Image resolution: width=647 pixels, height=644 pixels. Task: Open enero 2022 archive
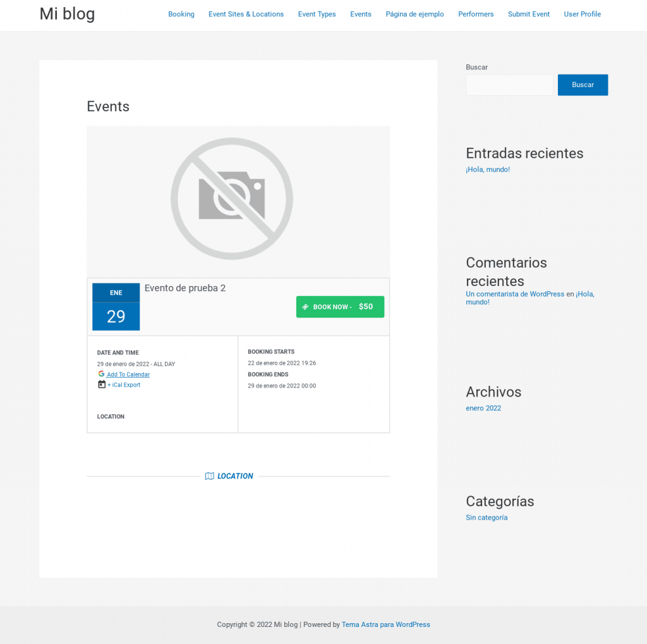483,408
